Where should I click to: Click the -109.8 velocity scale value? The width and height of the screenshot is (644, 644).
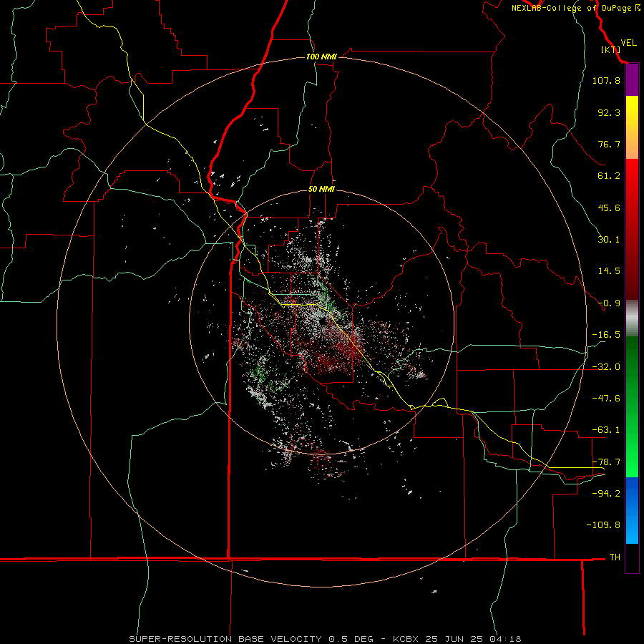(x=603, y=525)
